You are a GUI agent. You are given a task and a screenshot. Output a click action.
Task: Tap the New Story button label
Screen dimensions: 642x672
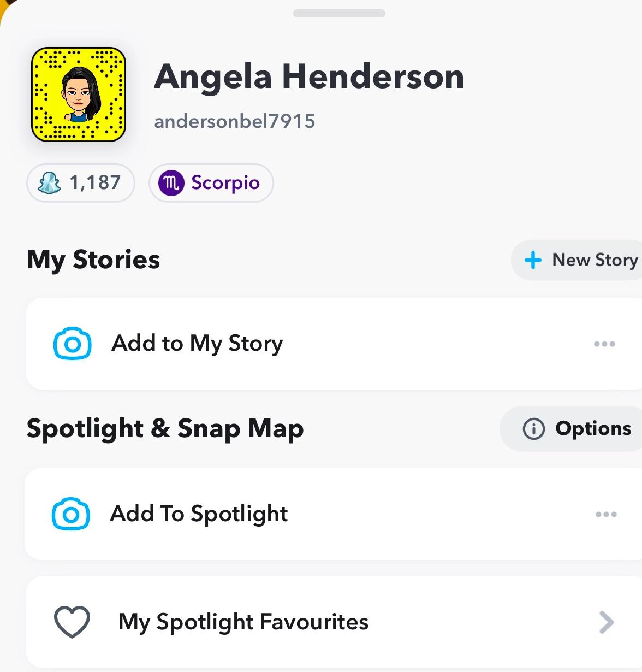(x=594, y=260)
